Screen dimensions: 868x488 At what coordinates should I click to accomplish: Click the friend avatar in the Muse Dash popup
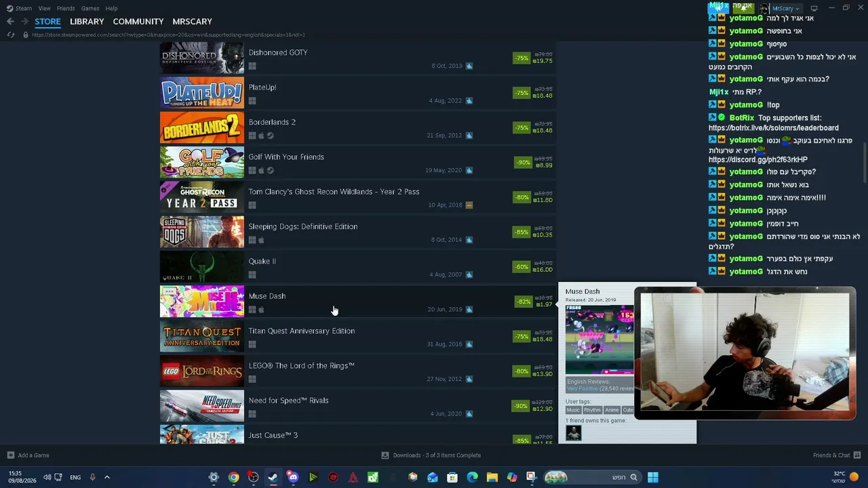click(574, 432)
